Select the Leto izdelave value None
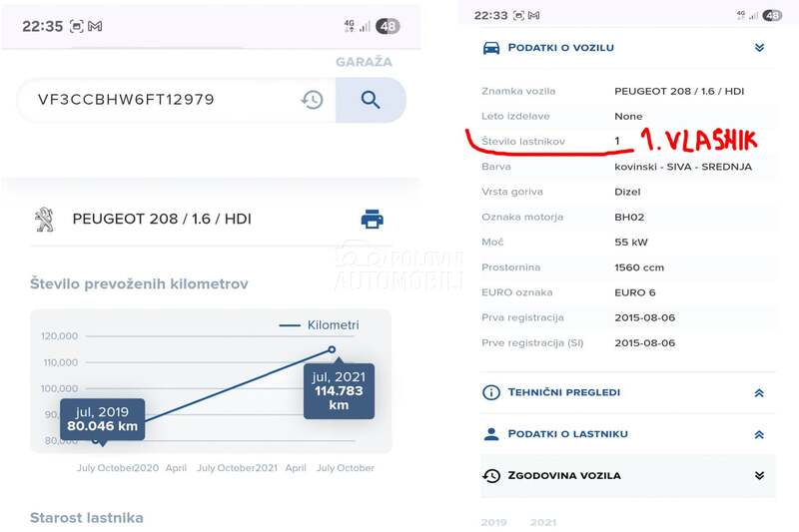This screenshot has height=532, width=799. 628,117
